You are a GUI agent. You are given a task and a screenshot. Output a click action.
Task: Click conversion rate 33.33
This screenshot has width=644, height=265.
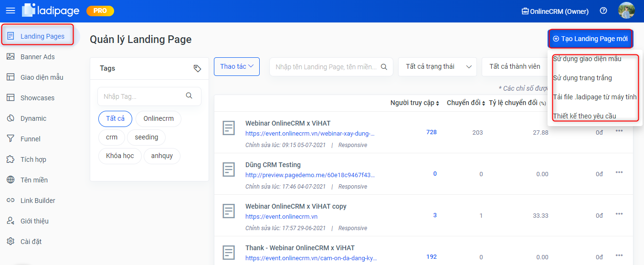pyautogui.click(x=540, y=216)
